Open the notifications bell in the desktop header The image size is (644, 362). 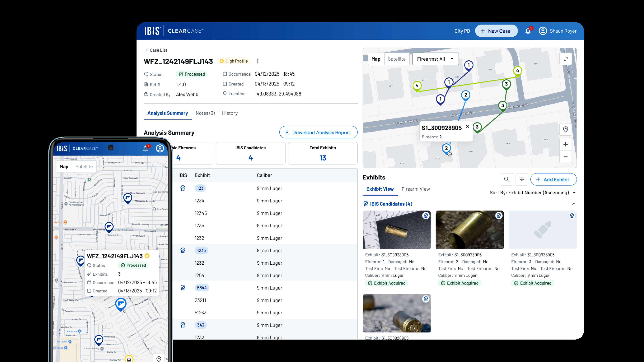pos(528,31)
